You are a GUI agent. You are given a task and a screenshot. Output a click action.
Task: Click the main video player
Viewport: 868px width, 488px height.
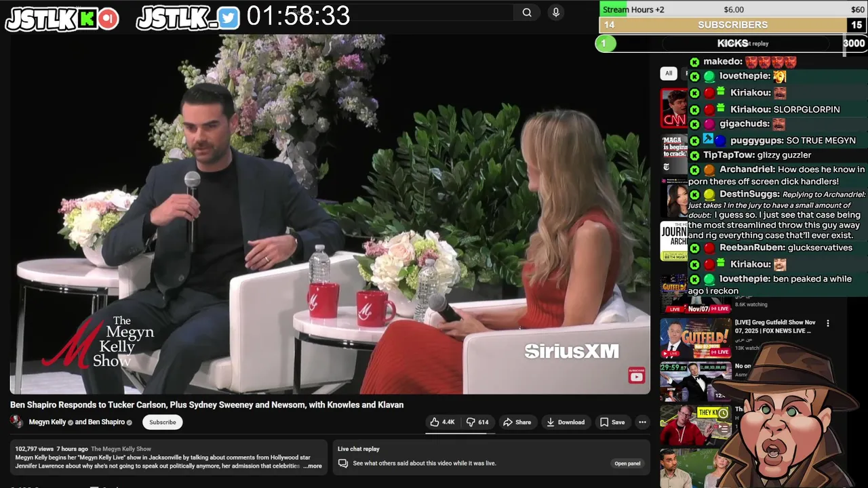point(330,214)
